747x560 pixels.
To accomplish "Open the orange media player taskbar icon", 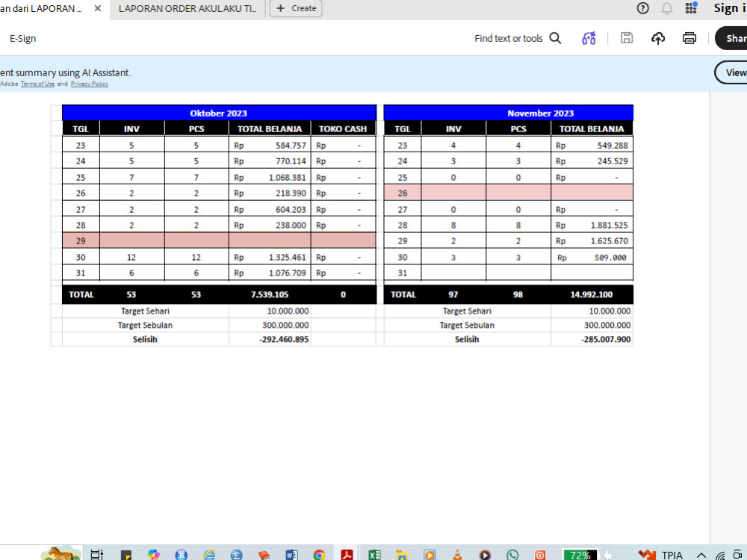I will pos(430,555).
